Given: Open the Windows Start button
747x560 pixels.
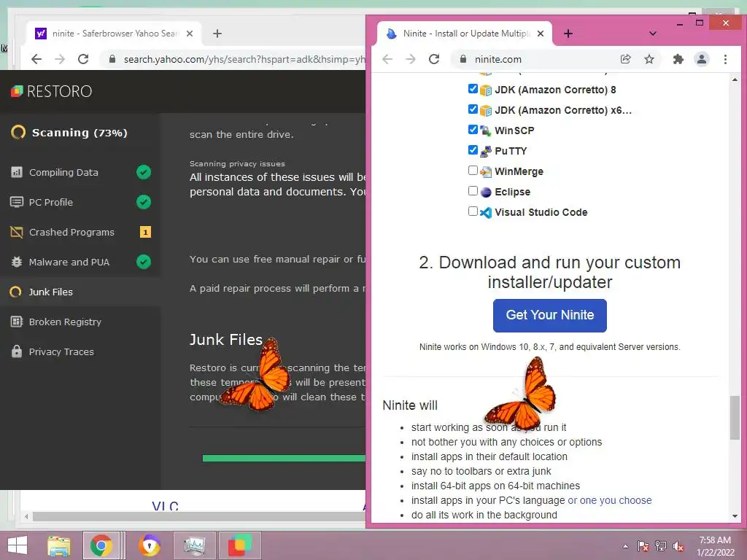Looking at the screenshot, I should click(18, 545).
